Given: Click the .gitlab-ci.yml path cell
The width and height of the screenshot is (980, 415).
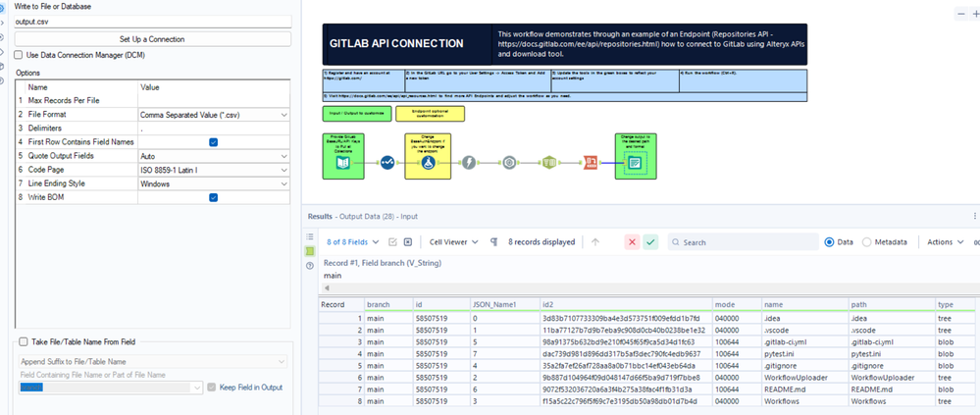Looking at the screenshot, I should click(x=892, y=341).
